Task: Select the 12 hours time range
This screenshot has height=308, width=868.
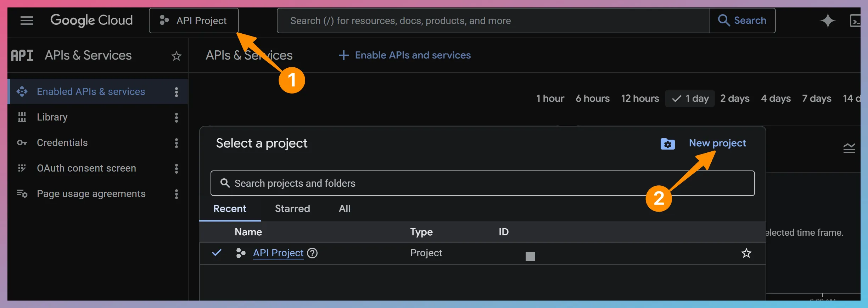Action: pyautogui.click(x=640, y=98)
